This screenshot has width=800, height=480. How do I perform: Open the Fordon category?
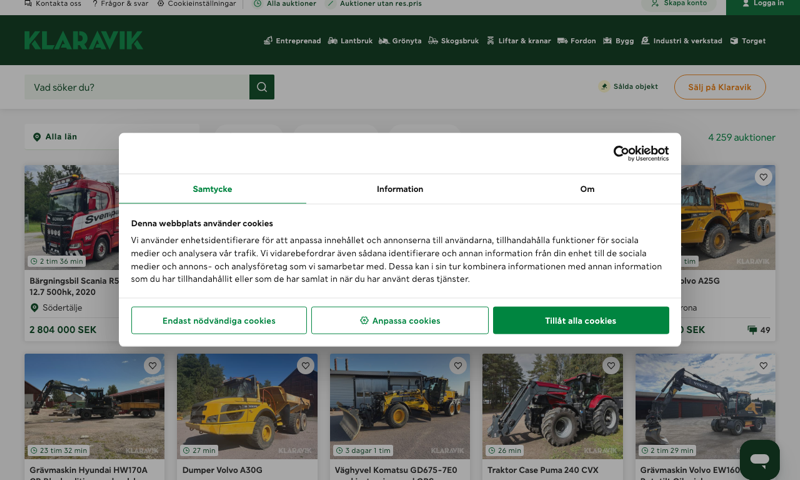pyautogui.click(x=577, y=41)
